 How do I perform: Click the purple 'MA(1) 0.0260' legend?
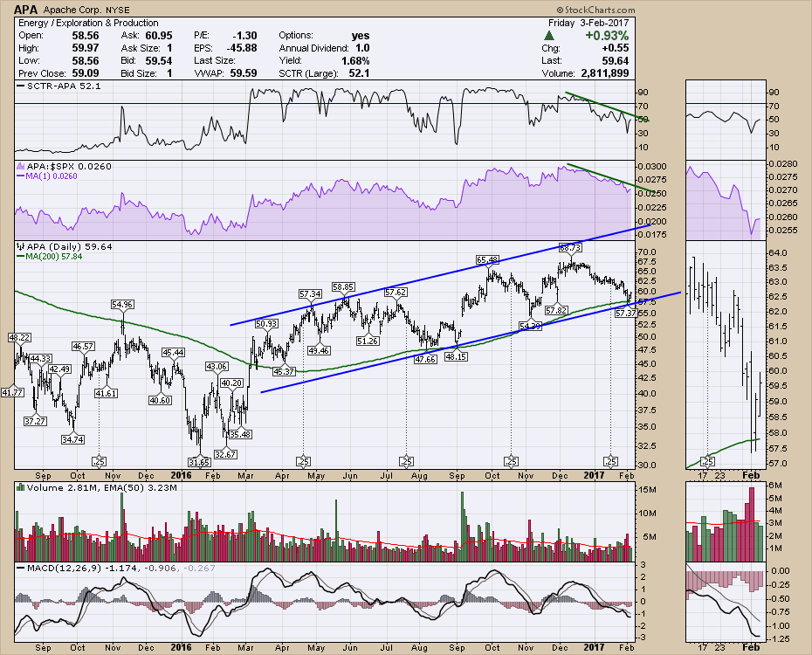point(46,176)
